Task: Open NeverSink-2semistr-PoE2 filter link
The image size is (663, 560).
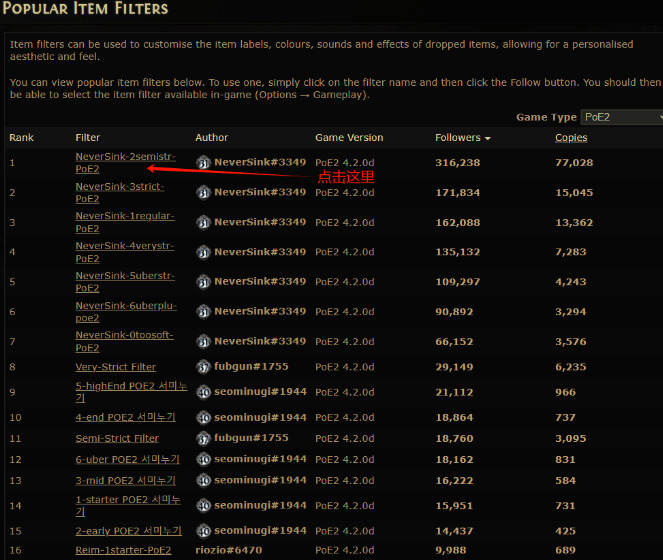Action: (126, 163)
